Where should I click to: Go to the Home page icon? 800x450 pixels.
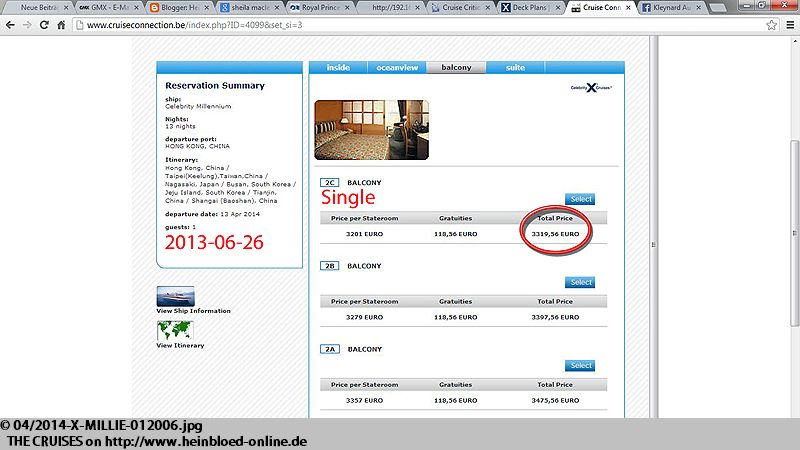pyautogui.click(x=61, y=24)
